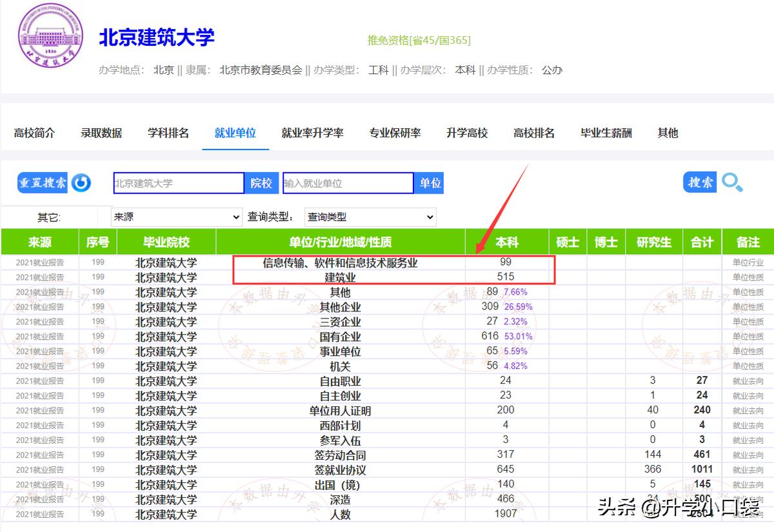Viewport: 774px width, 532px height.
Task: Open the 专业保研率 tab
Action: pyautogui.click(x=395, y=133)
